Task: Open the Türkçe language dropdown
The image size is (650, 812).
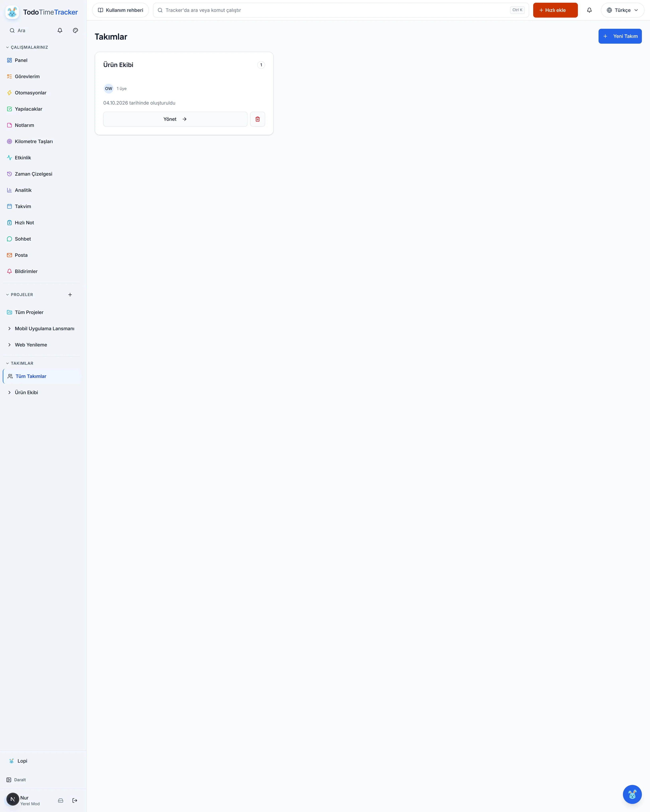Action: tap(622, 10)
